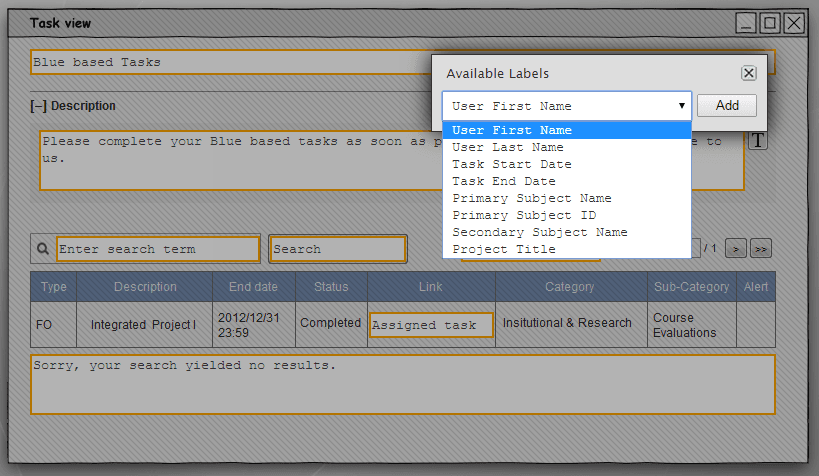Screen dimensions: 819x476
Task: Click the FO type cell
Action: (x=53, y=324)
